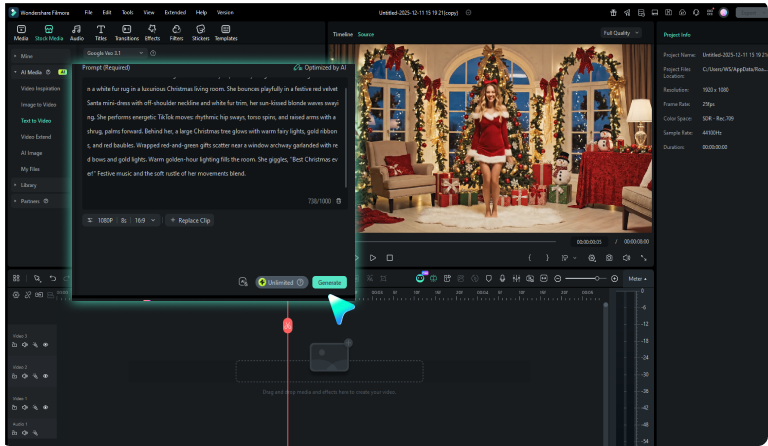Open the audio mixer icon
This screenshot has height=446, width=768.
(516, 279)
